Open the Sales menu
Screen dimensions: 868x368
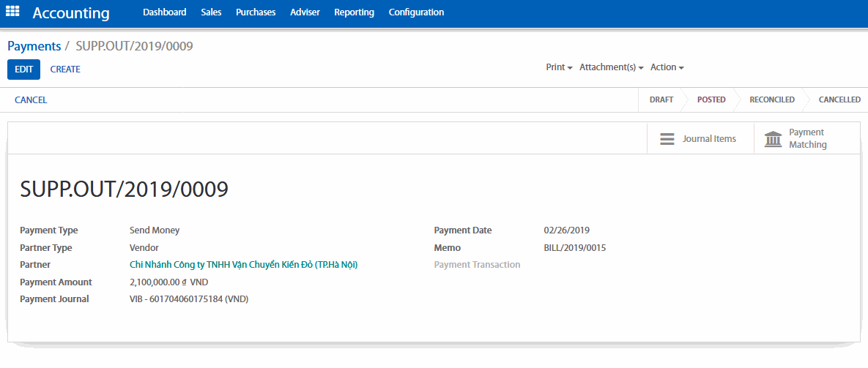[211, 12]
